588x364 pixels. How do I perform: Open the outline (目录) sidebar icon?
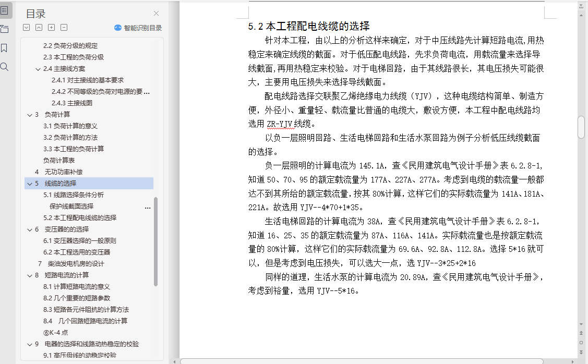click(x=5, y=10)
